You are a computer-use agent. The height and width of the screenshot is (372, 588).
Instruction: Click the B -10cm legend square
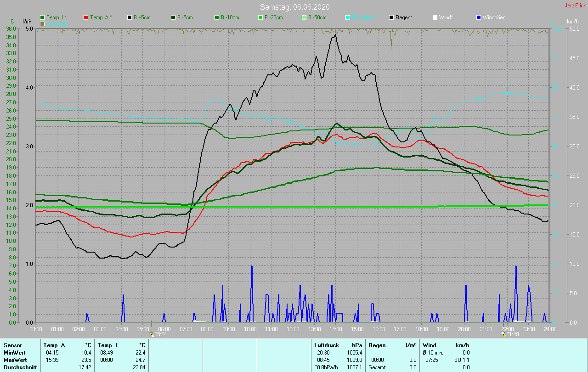[x=217, y=17]
